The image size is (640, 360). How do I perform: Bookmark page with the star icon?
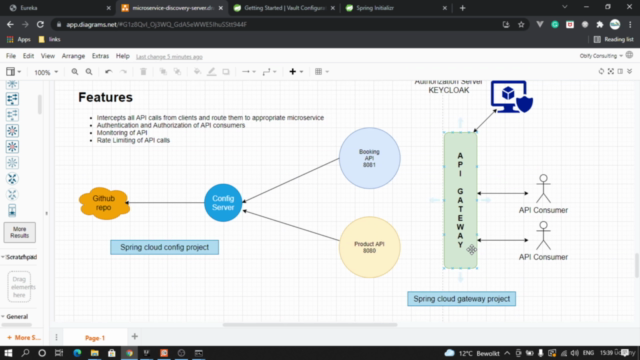click(521, 24)
